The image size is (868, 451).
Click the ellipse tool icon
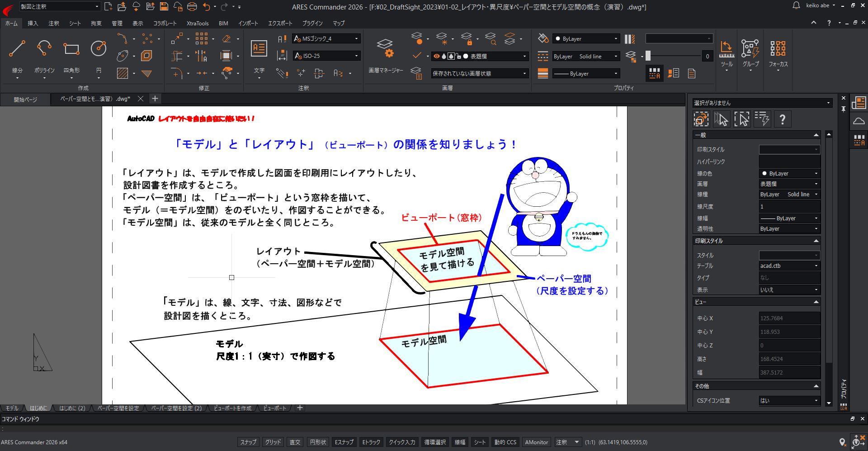pos(122,56)
